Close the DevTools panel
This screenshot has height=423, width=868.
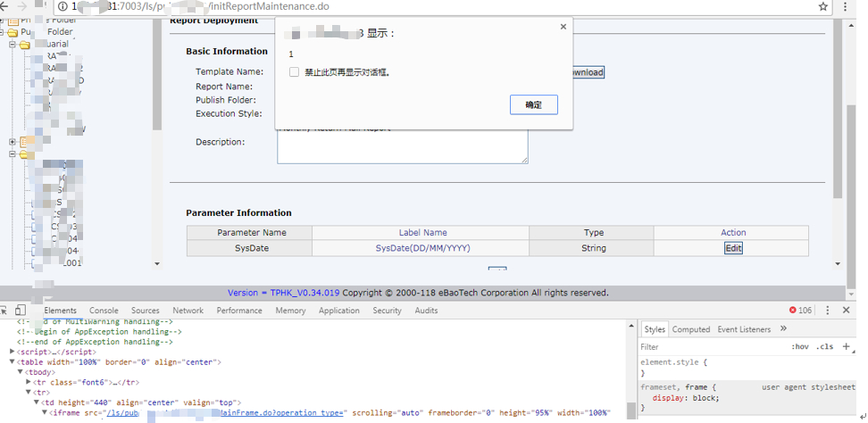(846, 311)
